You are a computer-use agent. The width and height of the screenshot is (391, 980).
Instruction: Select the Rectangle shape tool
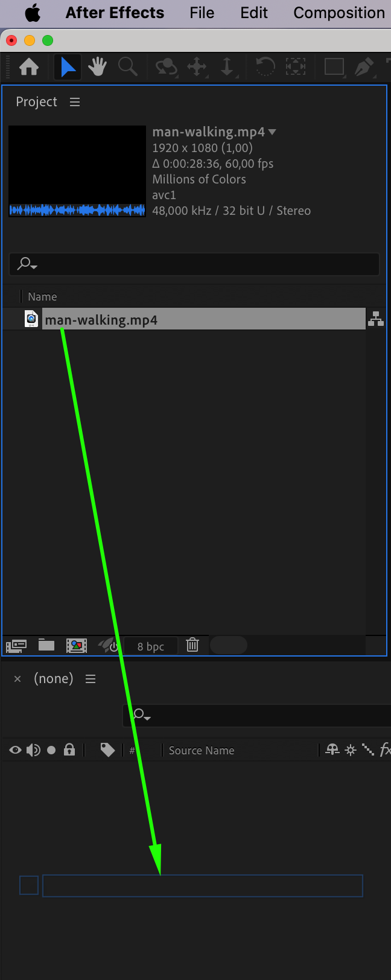coord(334,67)
